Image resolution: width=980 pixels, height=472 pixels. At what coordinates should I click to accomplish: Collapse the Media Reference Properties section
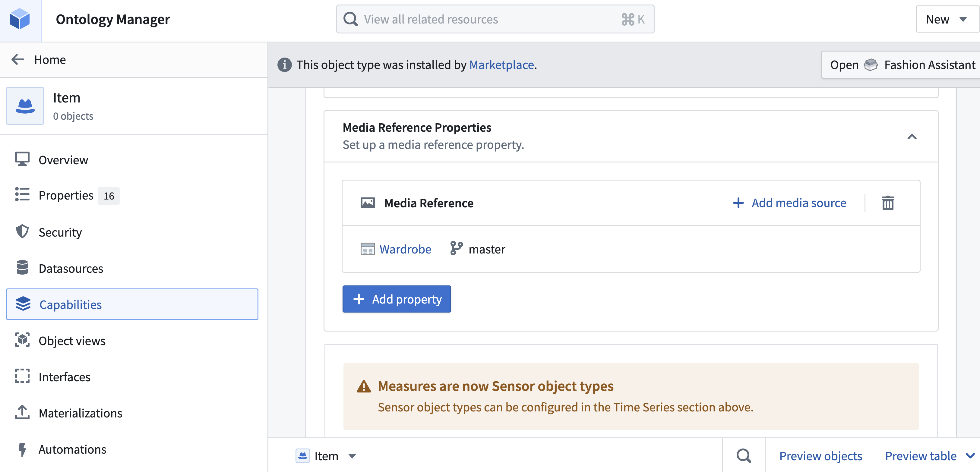click(912, 137)
